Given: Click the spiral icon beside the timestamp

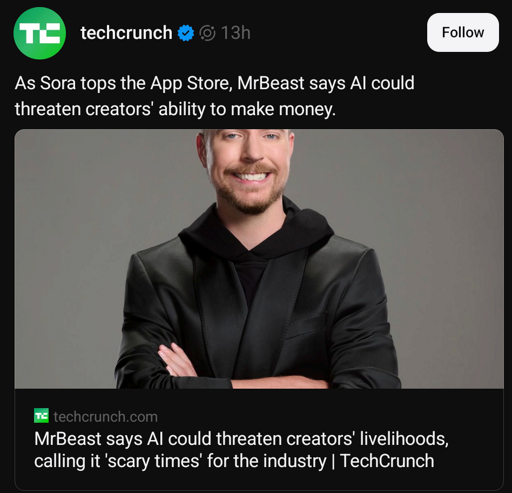Looking at the screenshot, I should click(x=207, y=33).
